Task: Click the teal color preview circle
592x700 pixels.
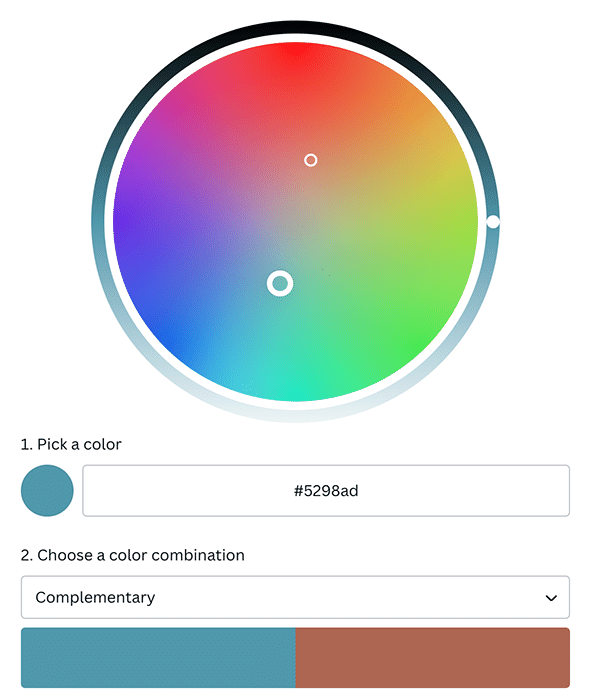Action: click(47, 490)
